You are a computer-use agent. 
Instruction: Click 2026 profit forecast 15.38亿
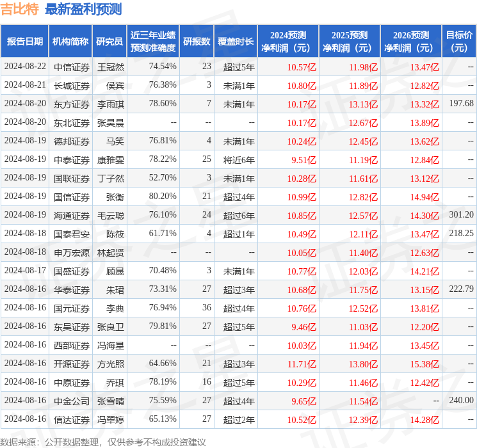point(425,364)
